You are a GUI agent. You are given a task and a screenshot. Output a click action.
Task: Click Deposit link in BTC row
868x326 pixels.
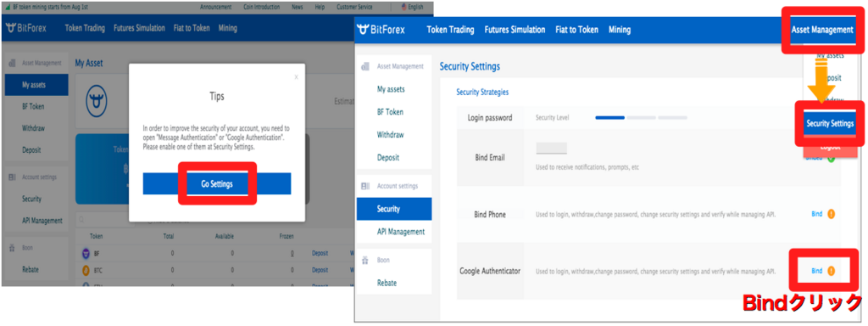tap(320, 270)
